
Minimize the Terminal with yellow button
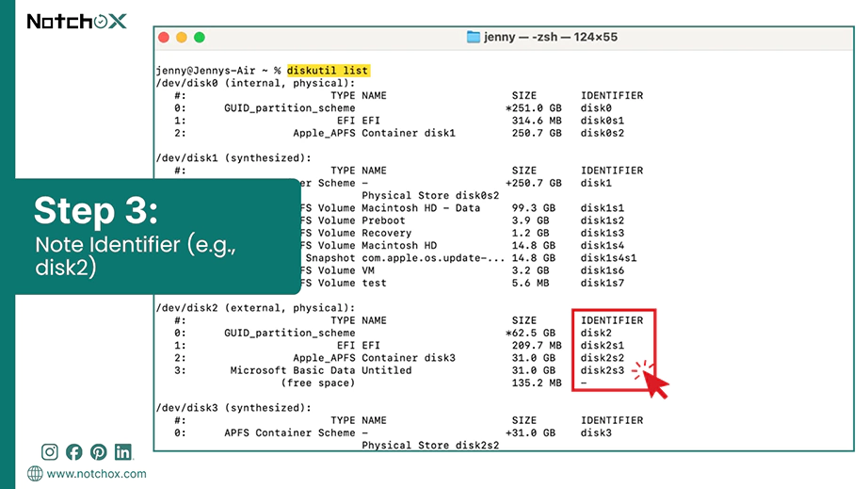point(182,37)
